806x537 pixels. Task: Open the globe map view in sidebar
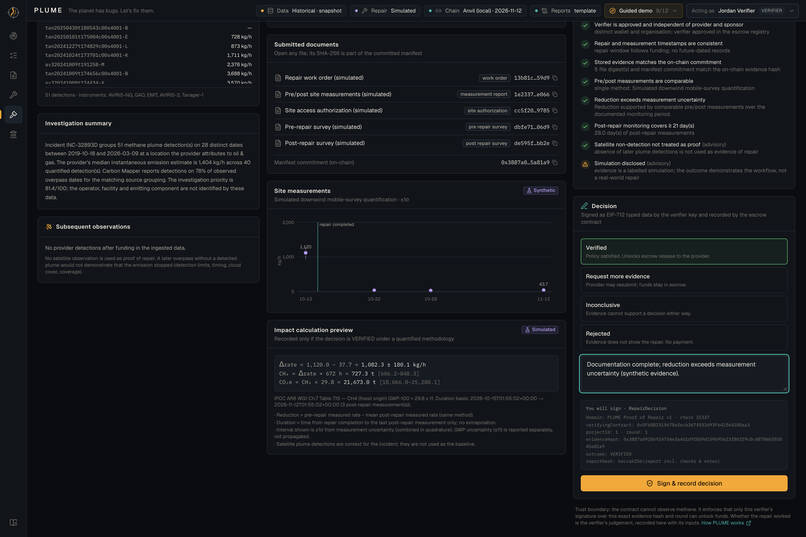(x=13, y=36)
